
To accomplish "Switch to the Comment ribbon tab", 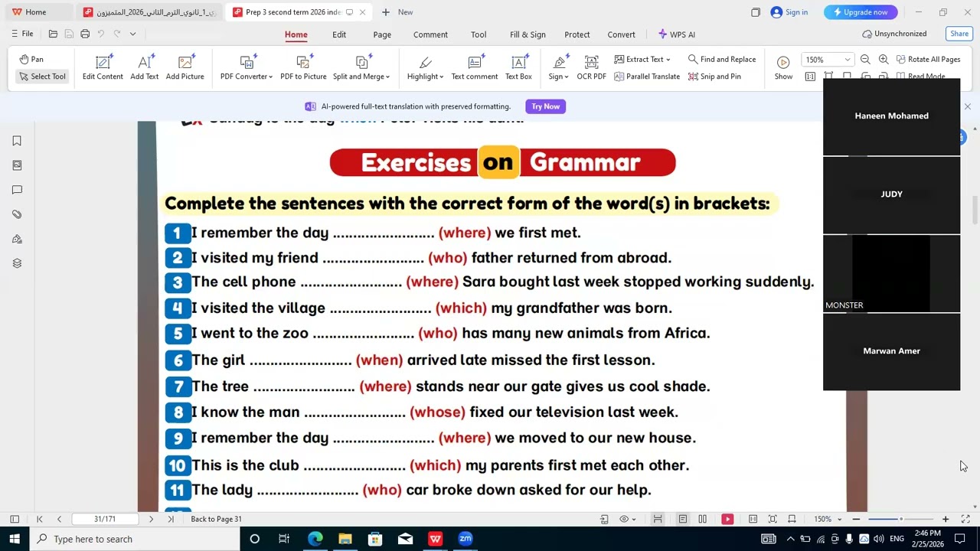I will (430, 34).
